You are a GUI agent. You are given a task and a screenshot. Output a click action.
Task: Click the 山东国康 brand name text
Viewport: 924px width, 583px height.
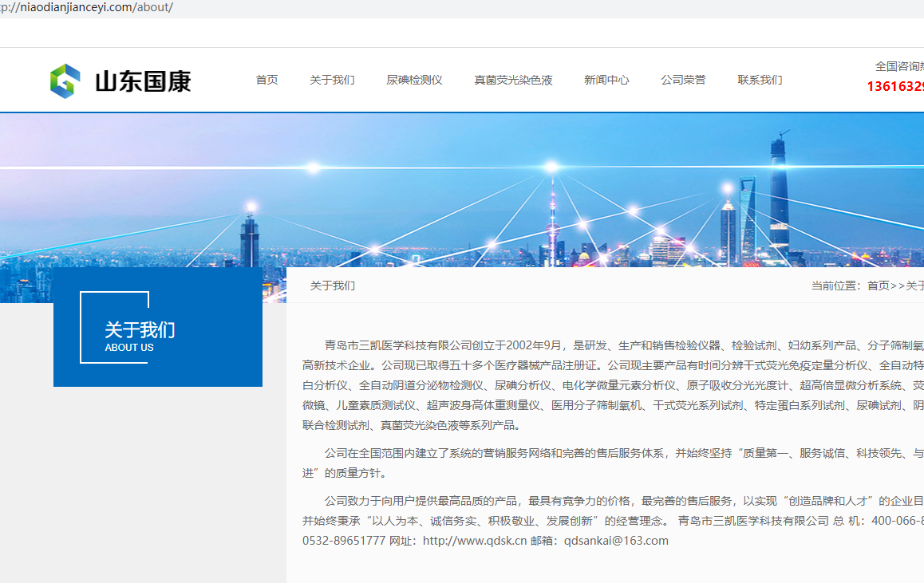pos(143,81)
